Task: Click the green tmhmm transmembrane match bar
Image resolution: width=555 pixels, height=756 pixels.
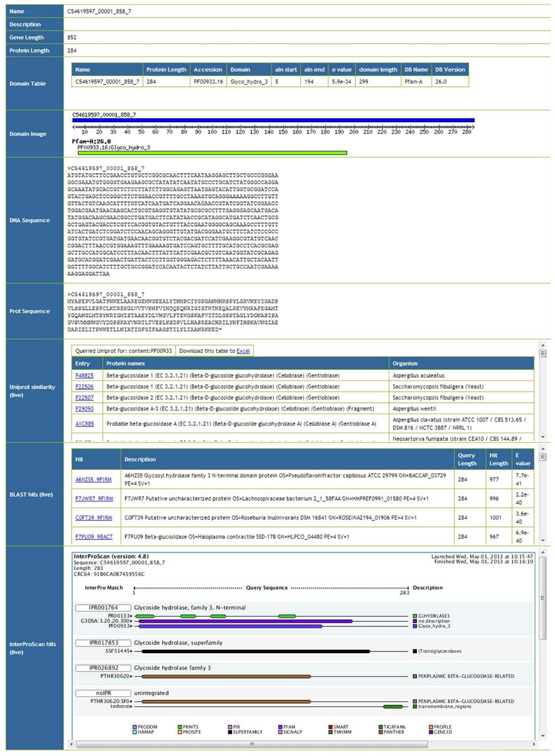Action: point(393,706)
